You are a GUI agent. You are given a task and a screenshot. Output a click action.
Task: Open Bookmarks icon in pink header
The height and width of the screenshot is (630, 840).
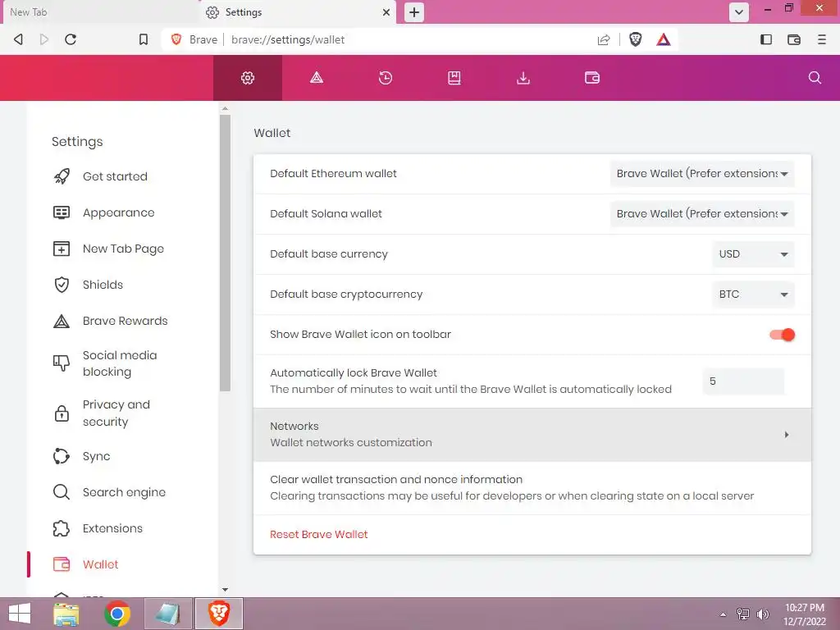tap(454, 78)
